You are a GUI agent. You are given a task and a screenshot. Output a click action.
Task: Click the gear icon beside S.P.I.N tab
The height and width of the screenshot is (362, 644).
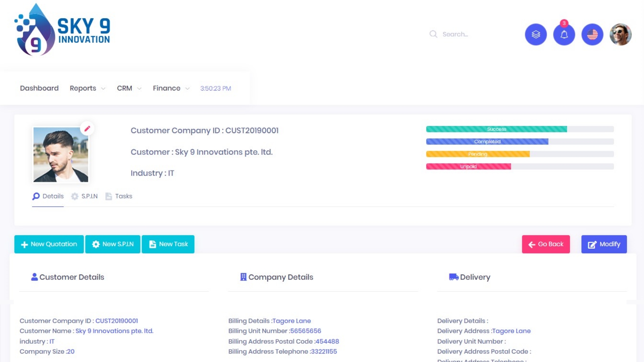point(75,196)
